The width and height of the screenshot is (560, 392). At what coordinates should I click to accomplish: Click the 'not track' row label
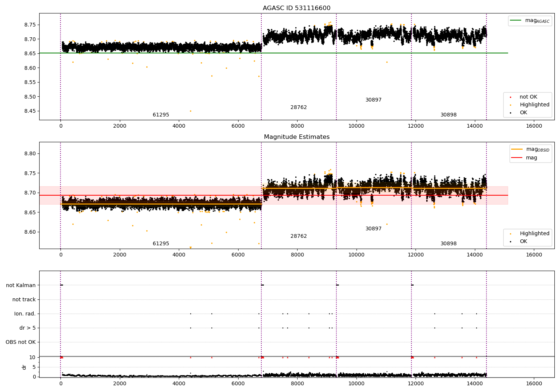(24, 300)
